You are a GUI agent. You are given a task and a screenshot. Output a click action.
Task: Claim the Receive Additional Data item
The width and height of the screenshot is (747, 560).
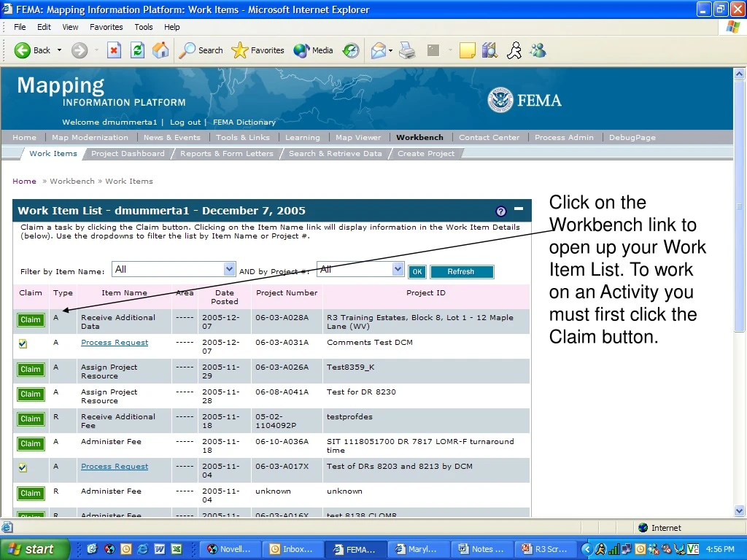coord(31,320)
